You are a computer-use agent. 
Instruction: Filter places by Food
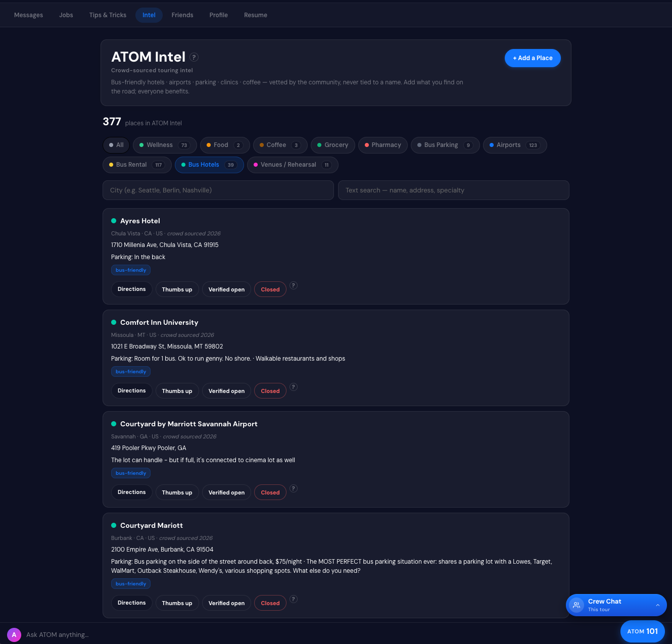click(x=225, y=145)
